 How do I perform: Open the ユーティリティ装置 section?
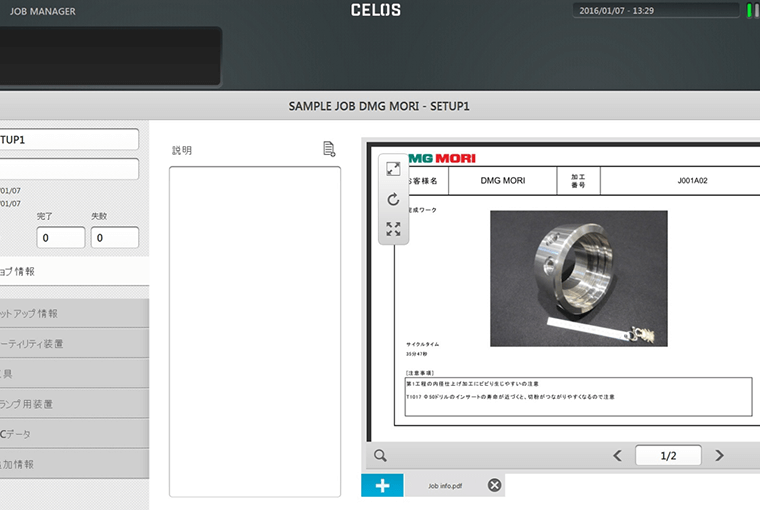(x=74, y=344)
